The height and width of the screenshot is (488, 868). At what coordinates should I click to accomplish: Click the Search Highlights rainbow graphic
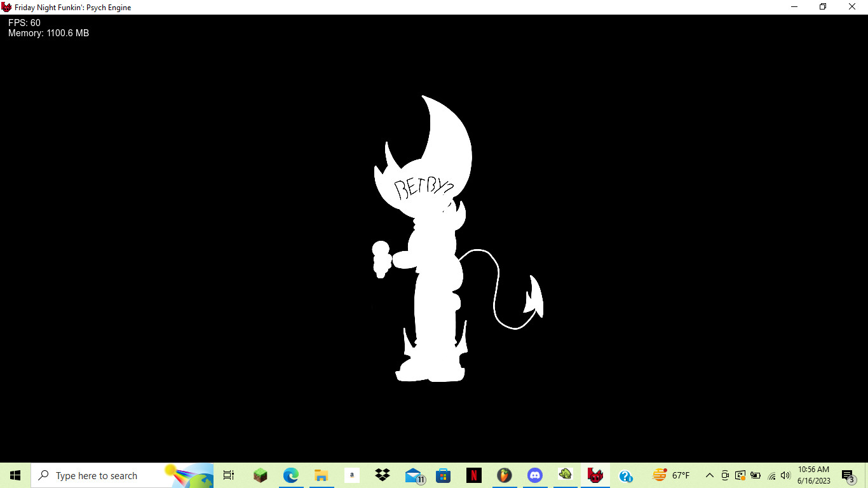tap(189, 475)
